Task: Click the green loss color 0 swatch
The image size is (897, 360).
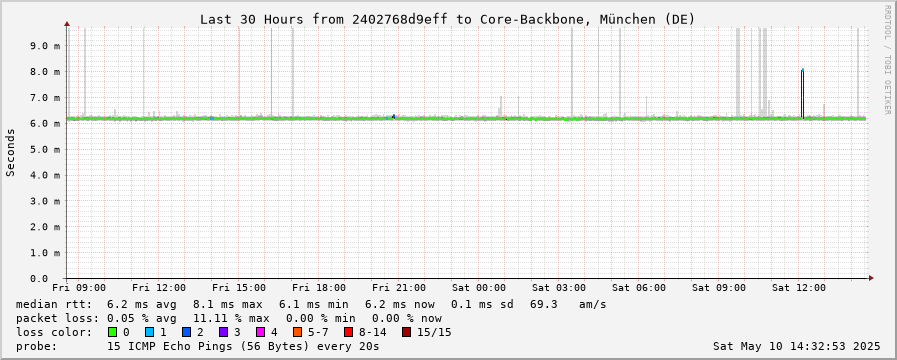Action: tap(112, 332)
